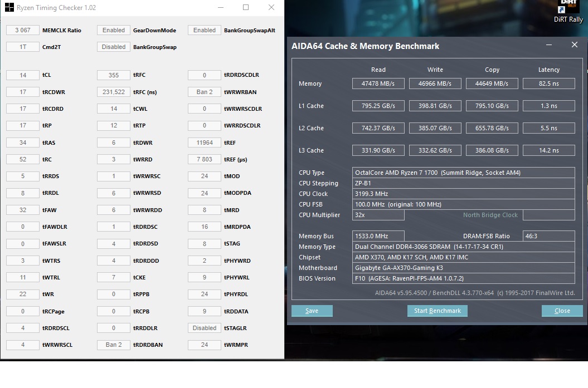This screenshot has width=588, height=388.
Task: Select the MEMCLK Ratio value field 3 067
Action: pyautogui.click(x=23, y=30)
